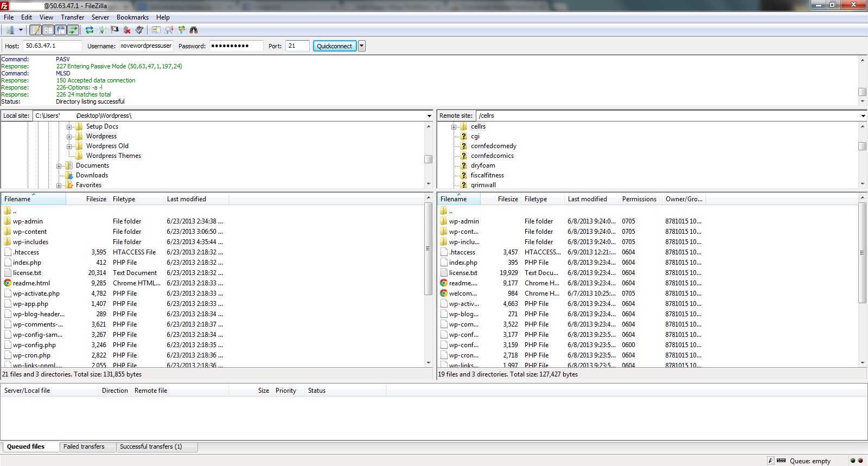Toggle the transfer queue display
The image size is (868, 466).
coord(73,30)
